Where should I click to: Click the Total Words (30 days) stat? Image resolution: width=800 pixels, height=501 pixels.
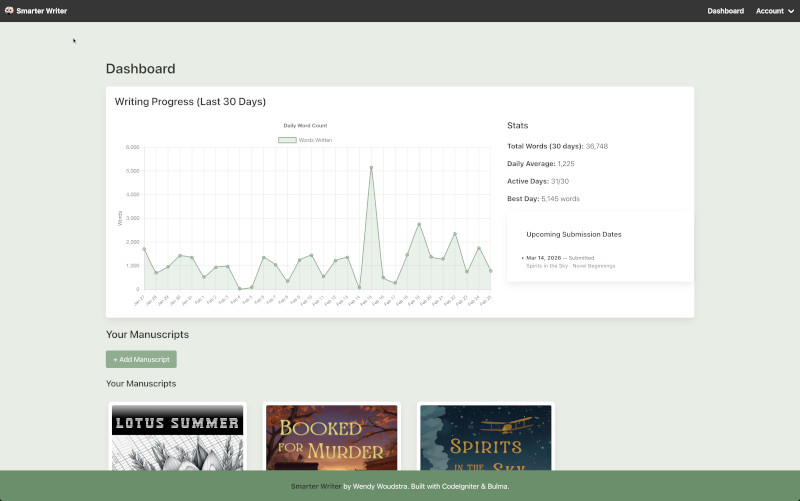557,146
